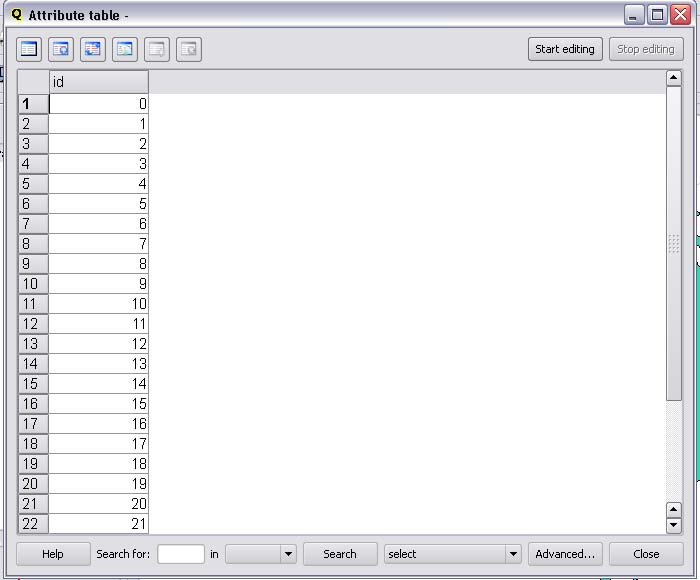Click the Search button
Screen dimensions: 700x580
[340, 554]
